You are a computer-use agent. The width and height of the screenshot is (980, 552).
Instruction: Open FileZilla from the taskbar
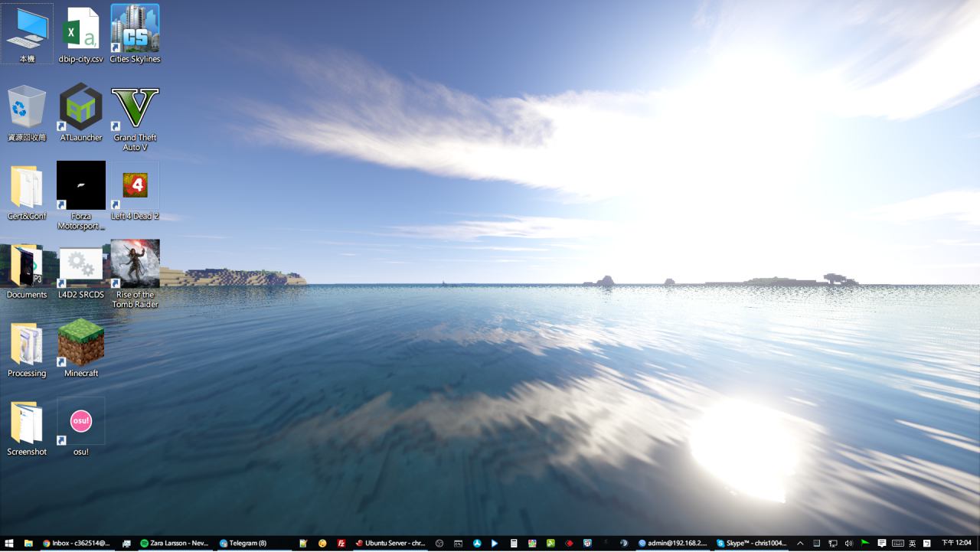(341, 544)
